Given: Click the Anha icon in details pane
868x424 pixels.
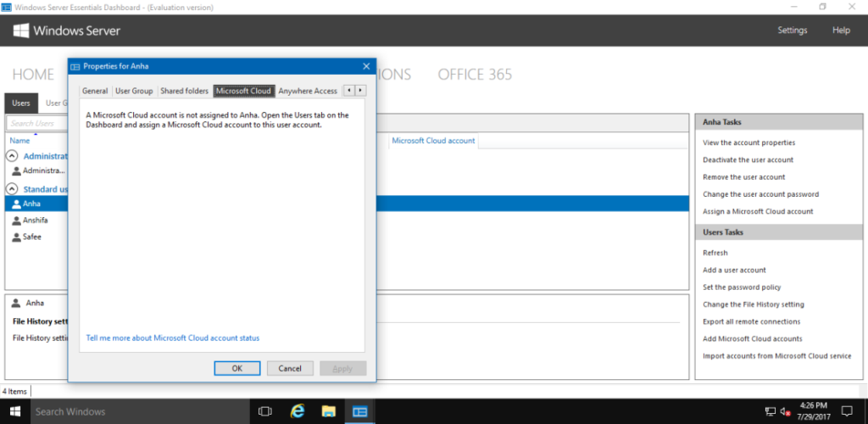Looking at the screenshot, I should click(x=17, y=304).
